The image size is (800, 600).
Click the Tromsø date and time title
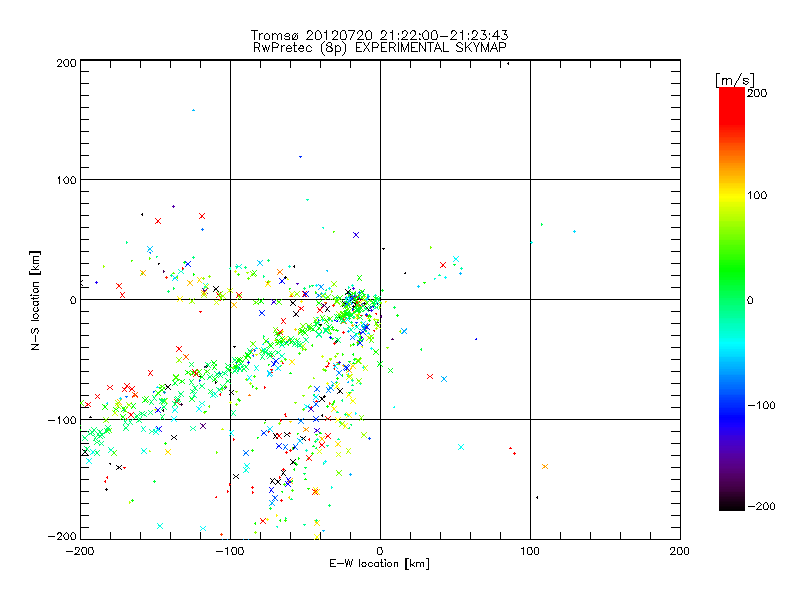(x=379, y=34)
